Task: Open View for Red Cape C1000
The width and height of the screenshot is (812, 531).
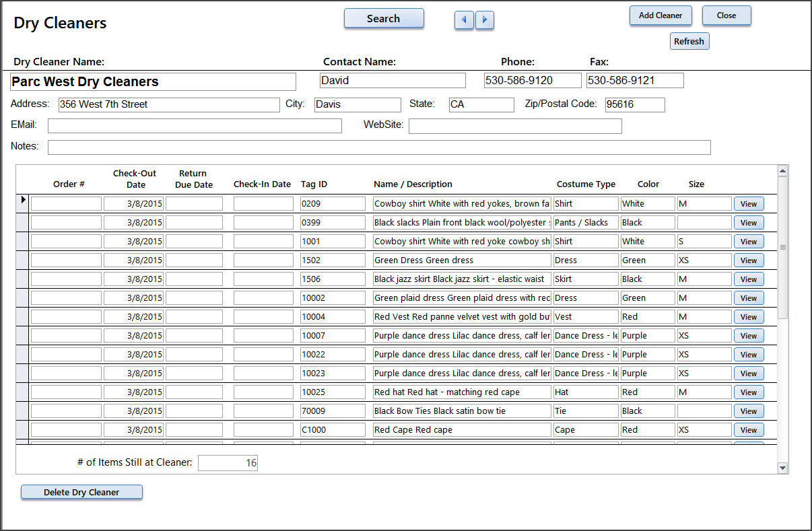Action: tap(749, 430)
